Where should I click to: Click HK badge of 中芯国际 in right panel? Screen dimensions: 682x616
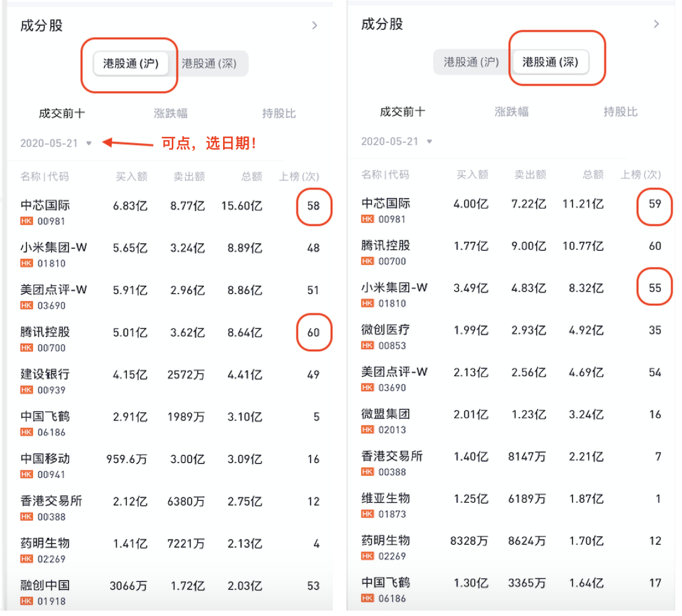[x=367, y=219]
